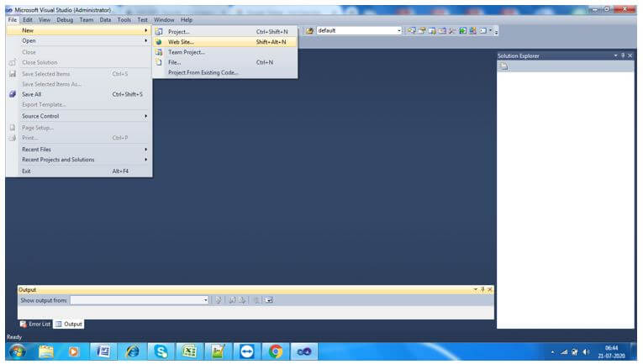Click the New Project icon in submenu
The height and width of the screenshot is (364, 643).
pos(159,32)
